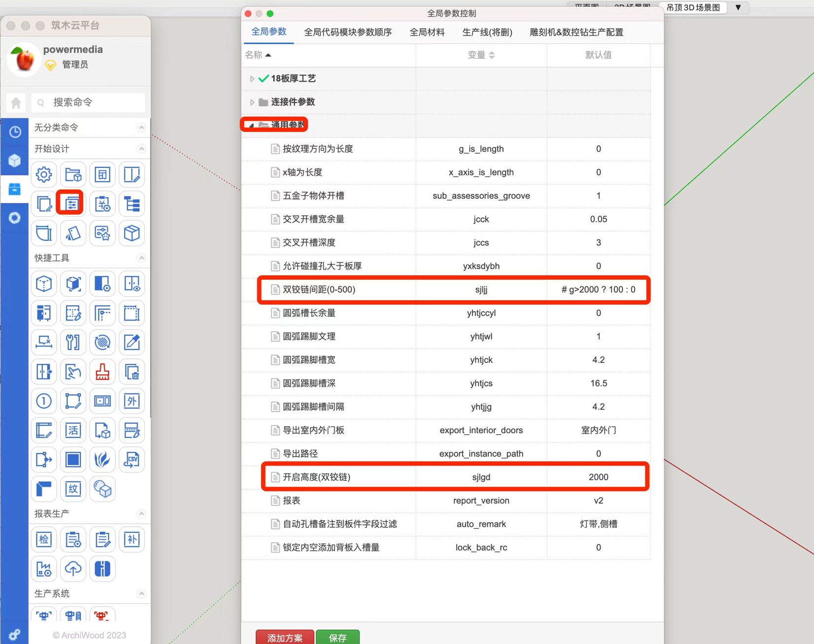Click the powermedia apple avatar
The image size is (814, 644).
tap(23, 59)
